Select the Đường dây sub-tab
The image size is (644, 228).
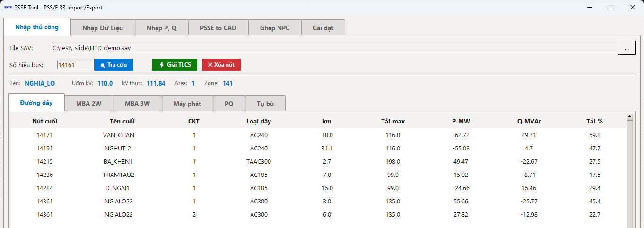click(x=36, y=103)
